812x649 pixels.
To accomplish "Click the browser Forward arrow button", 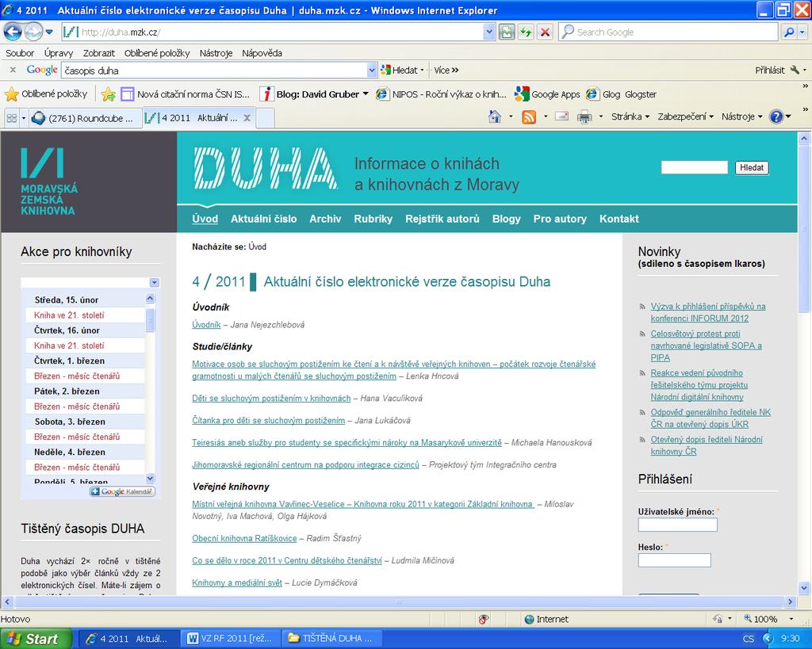I will (33, 32).
